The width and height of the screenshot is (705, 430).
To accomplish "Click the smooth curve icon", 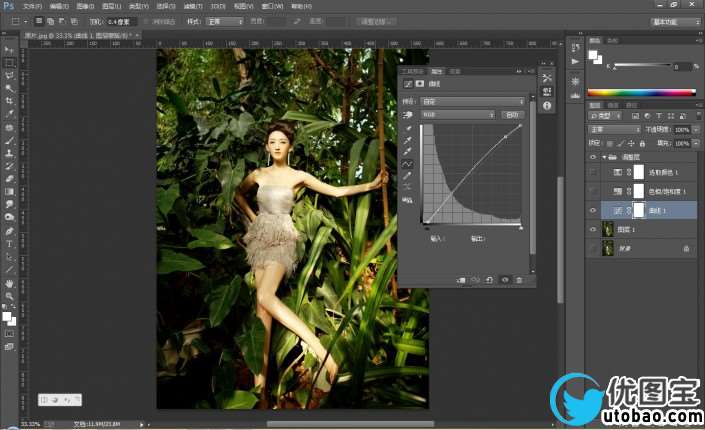I will point(408,187).
